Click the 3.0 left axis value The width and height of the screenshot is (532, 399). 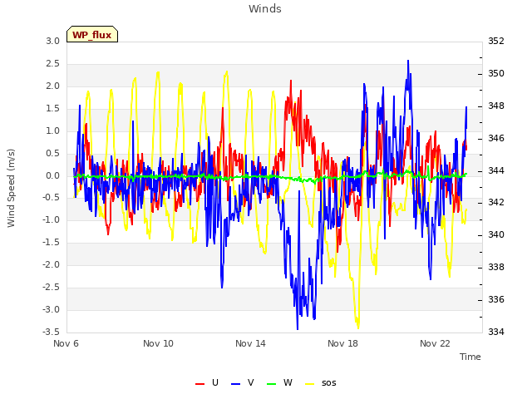click(x=53, y=41)
